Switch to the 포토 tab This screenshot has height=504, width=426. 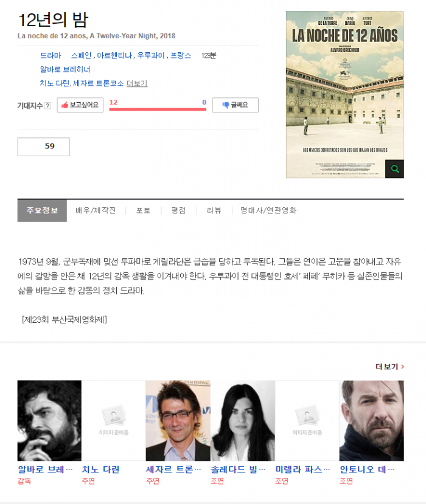point(143,210)
